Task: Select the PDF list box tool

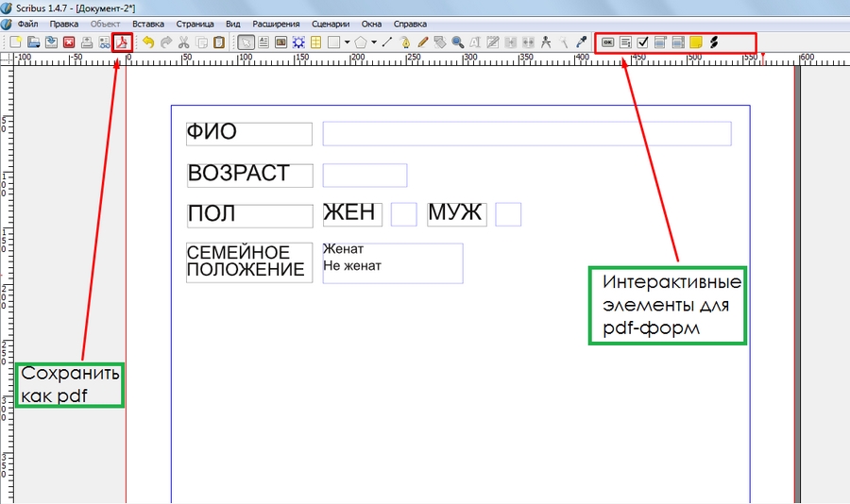Action: click(678, 42)
